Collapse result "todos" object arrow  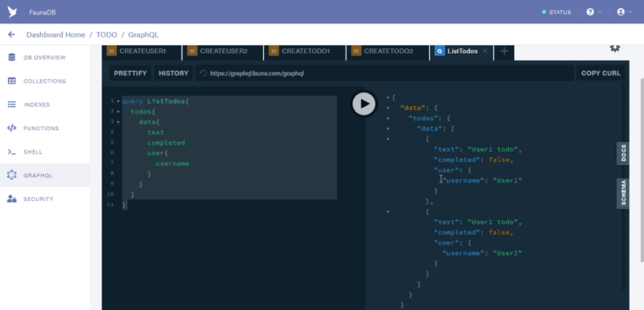click(x=388, y=118)
